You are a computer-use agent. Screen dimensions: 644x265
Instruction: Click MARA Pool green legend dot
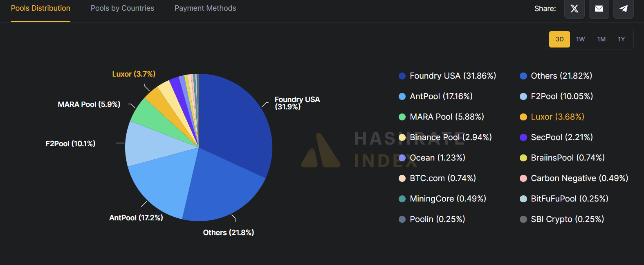(x=402, y=117)
